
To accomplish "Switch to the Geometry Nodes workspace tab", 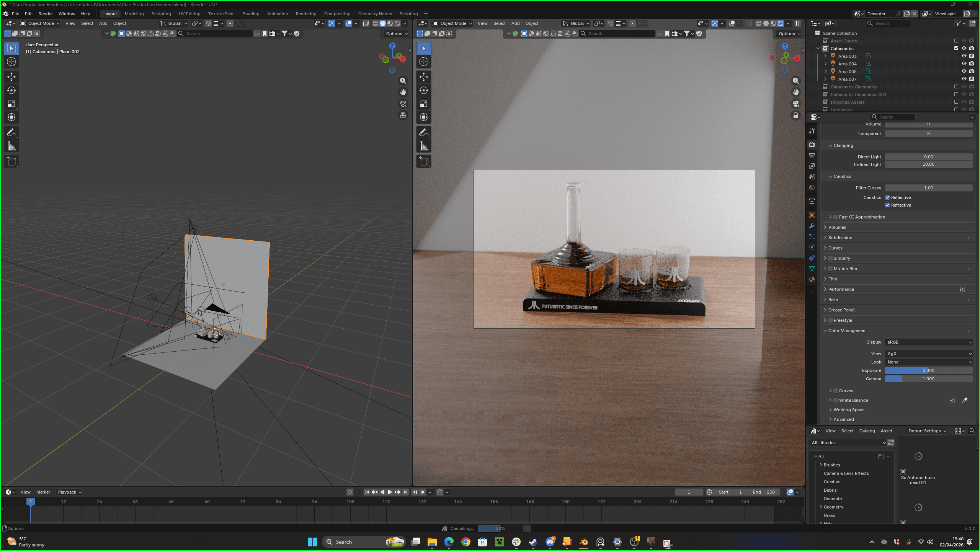I will pos(375,14).
